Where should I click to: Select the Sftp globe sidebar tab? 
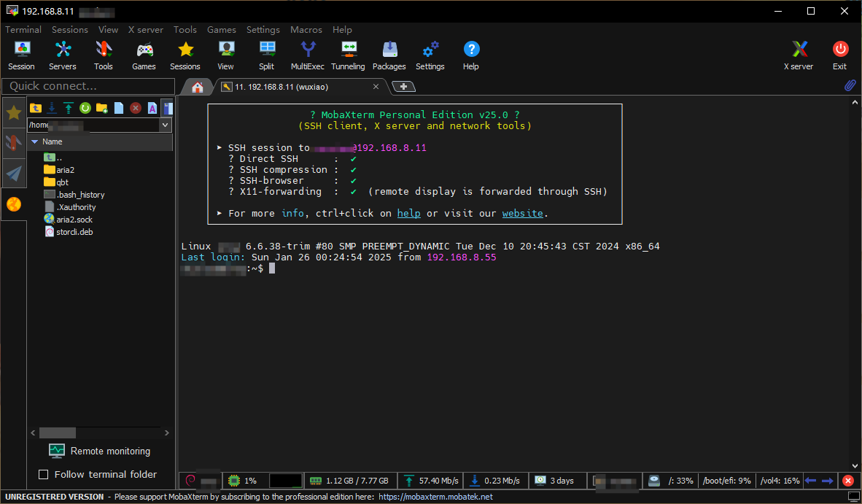click(x=14, y=204)
